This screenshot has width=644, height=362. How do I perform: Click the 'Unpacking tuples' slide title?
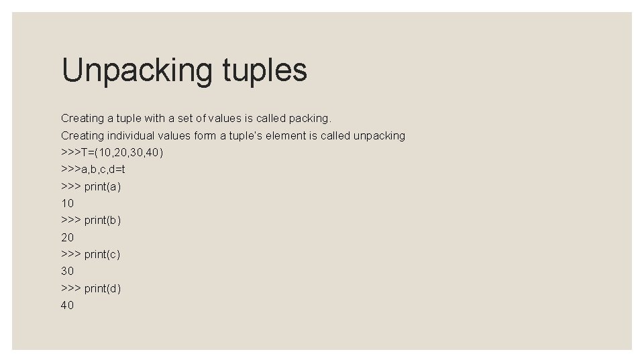pos(184,71)
